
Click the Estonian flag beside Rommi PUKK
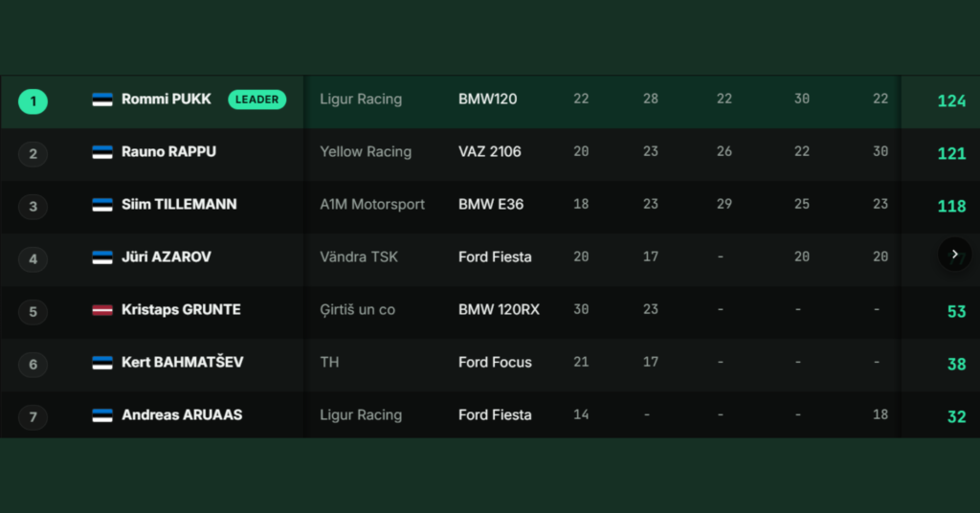point(102,100)
